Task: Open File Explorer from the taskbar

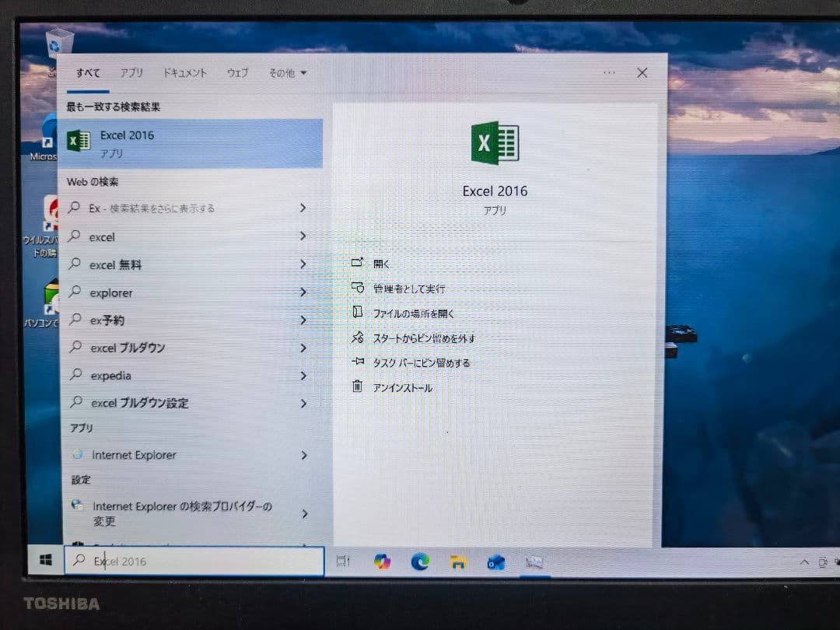Action: tap(457, 562)
